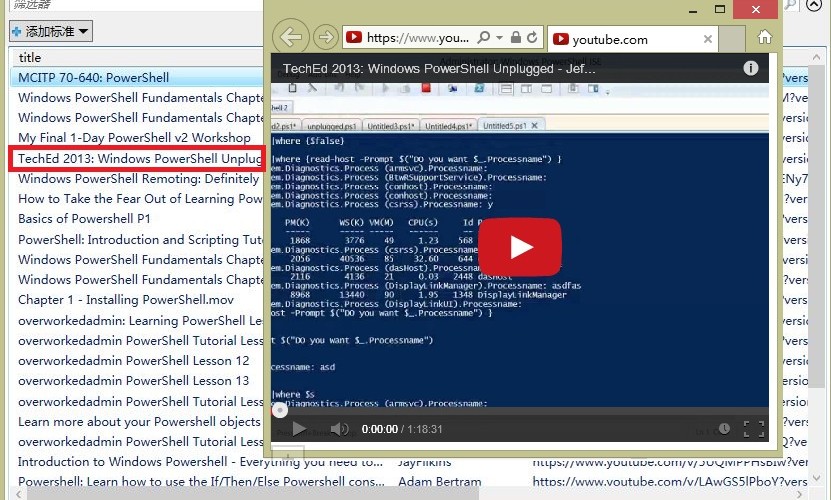Enter fullscreen mode on the video player
Viewport: 831px width, 500px height.
753,429
